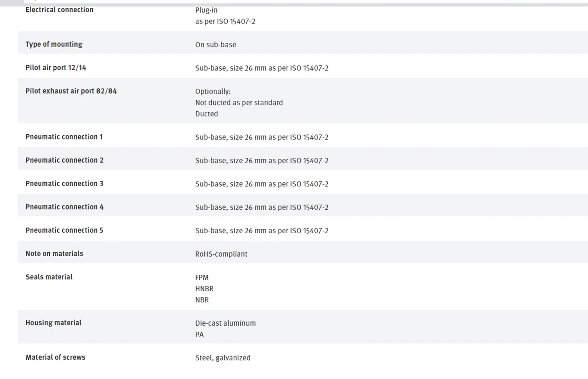The width and height of the screenshot is (588, 379).
Task: Click the 'RoHS-compliant' value text
Action: [221, 254]
